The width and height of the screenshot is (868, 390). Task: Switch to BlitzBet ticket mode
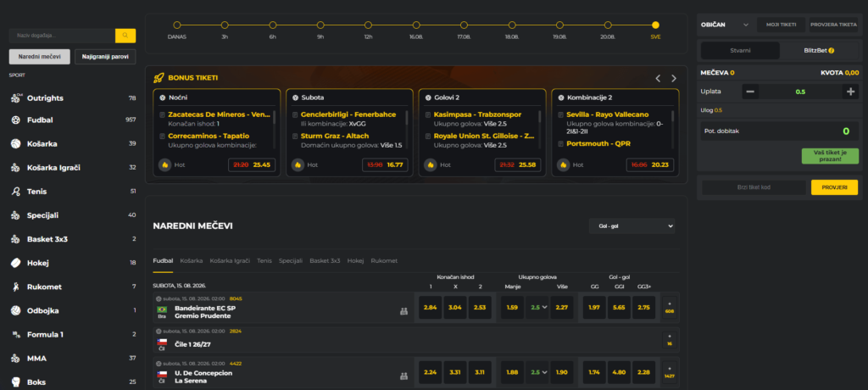[x=819, y=50]
